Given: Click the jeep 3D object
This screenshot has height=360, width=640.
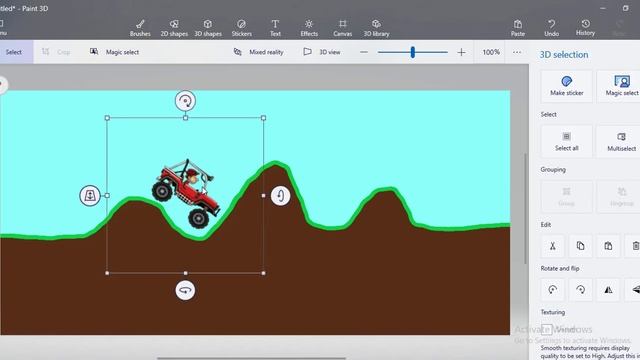Looking at the screenshot, I should [186, 193].
